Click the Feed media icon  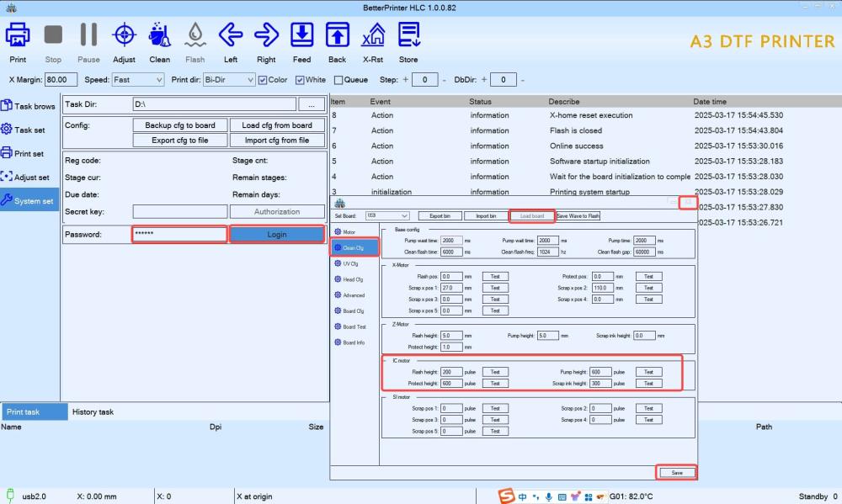pos(301,35)
